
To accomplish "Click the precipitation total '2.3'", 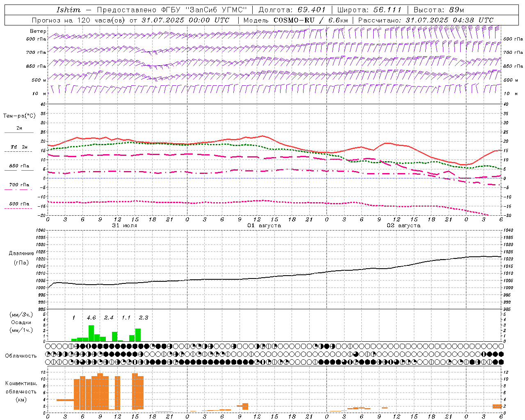I will click(x=144, y=318).
